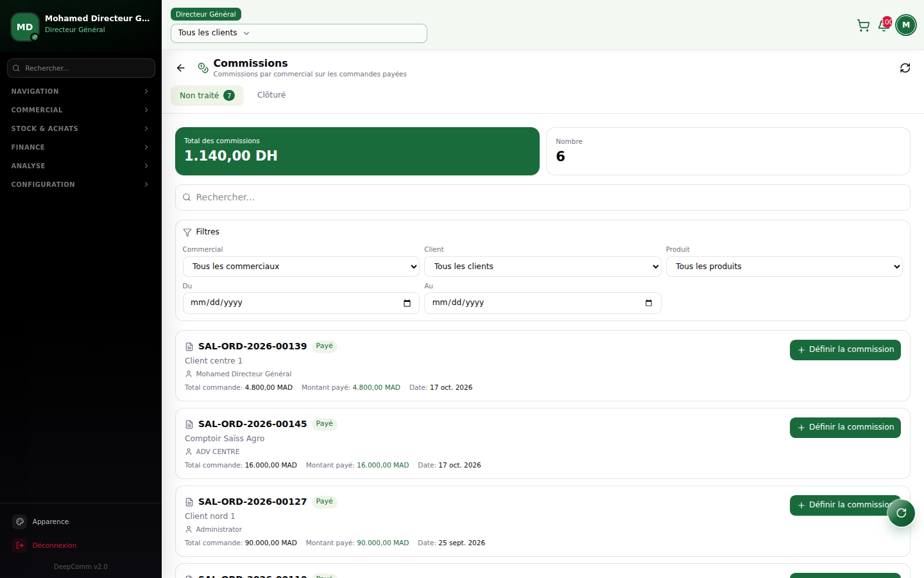Viewport: 924px width, 578px height.
Task: Expand the COMMERCIAL sidebar section
Action: [81, 110]
